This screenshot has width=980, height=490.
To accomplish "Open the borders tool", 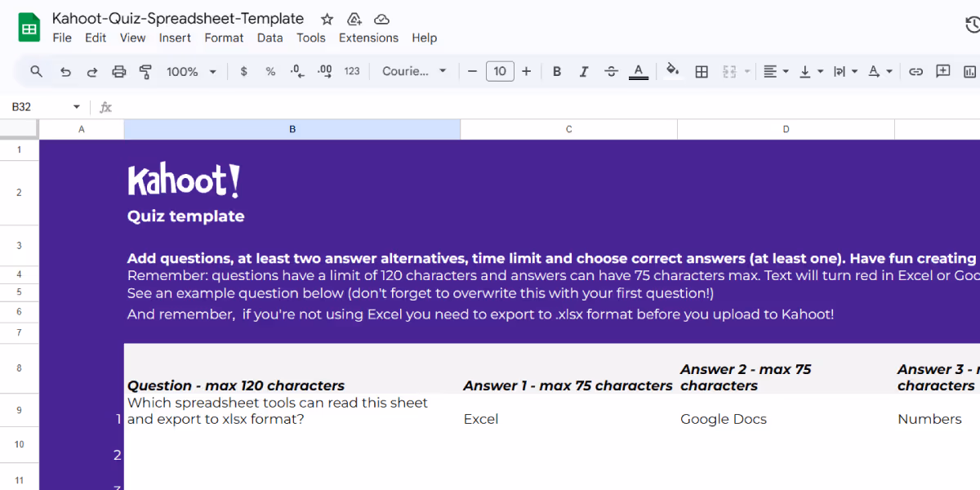I will [702, 72].
